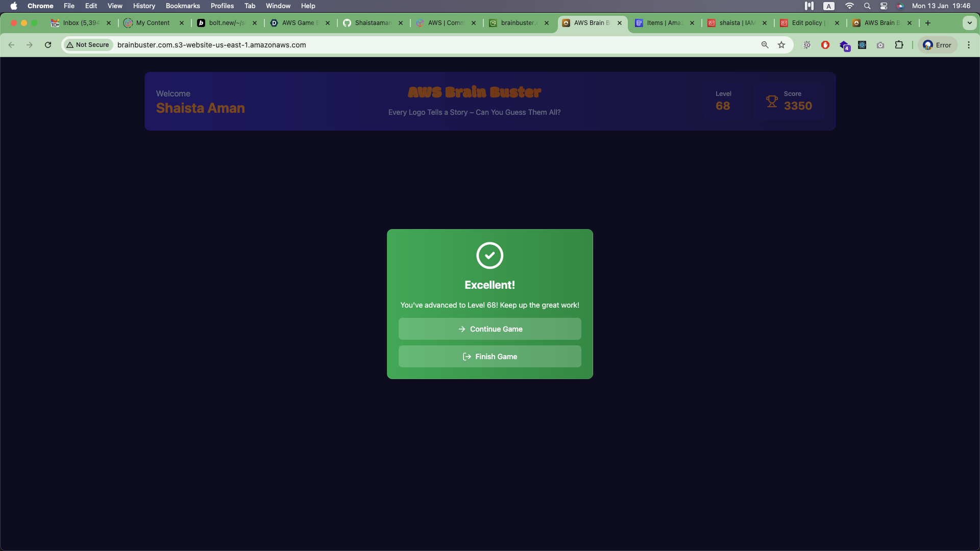980x551 pixels.
Task: Open the History menu
Action: (144, 6)
